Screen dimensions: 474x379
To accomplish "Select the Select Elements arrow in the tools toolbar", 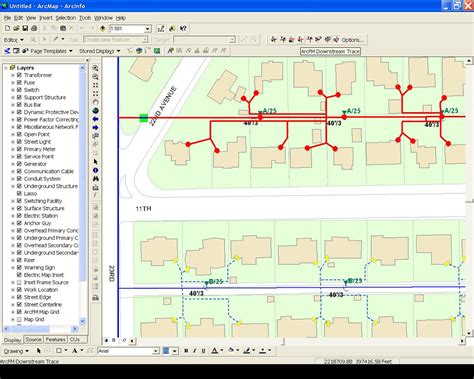I will pyautogui.click(x=95, y=162).
